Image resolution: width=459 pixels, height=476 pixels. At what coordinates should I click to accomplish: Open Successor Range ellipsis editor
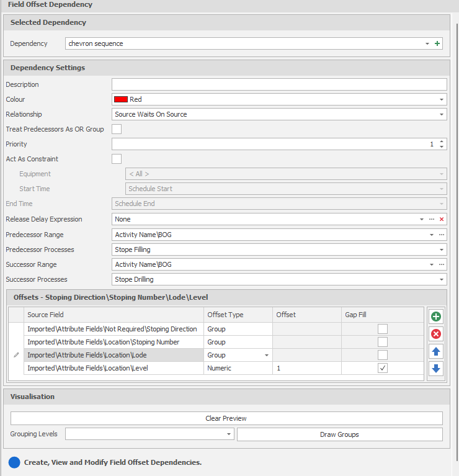442,264
